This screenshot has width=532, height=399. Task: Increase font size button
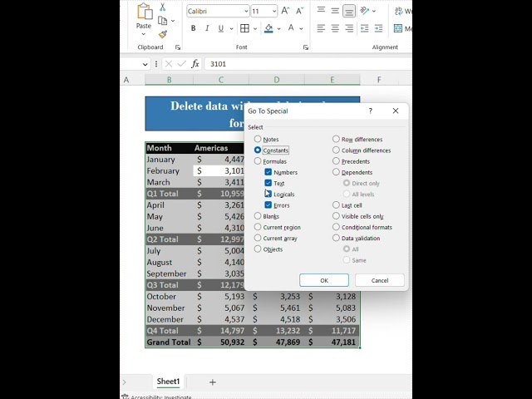[x=285, y=11]
